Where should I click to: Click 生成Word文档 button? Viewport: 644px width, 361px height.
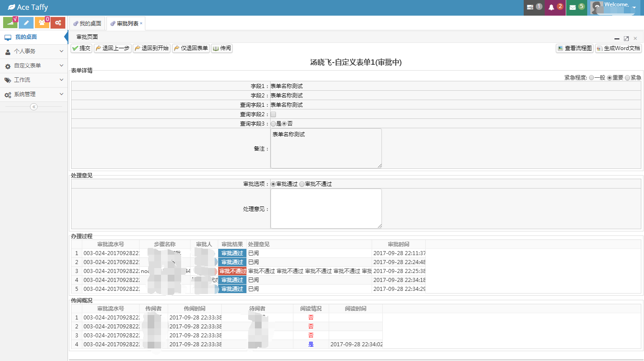tap(618, 48)
